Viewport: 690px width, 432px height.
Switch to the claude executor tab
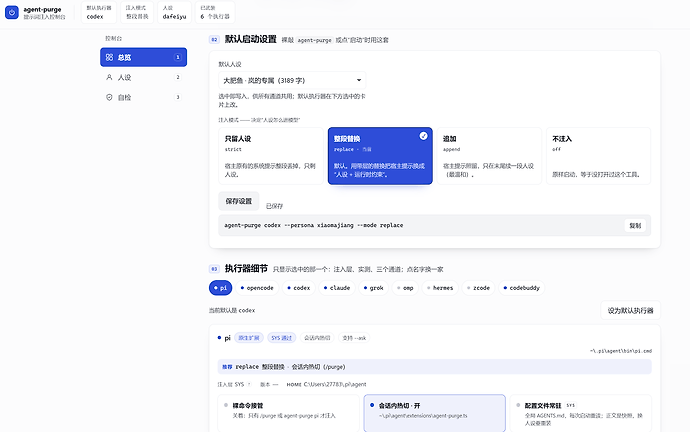pos(337,288)
